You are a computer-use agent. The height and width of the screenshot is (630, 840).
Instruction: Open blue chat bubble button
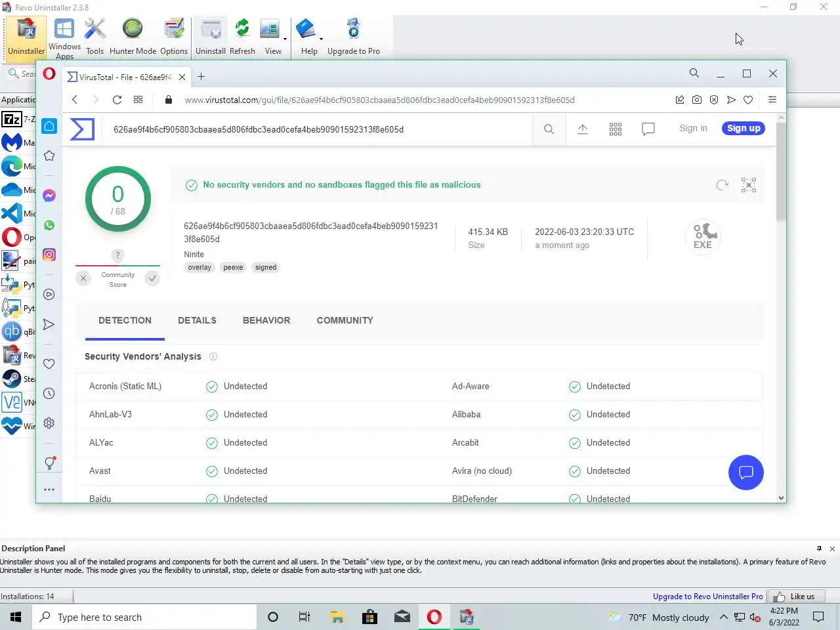pos(746,472)
